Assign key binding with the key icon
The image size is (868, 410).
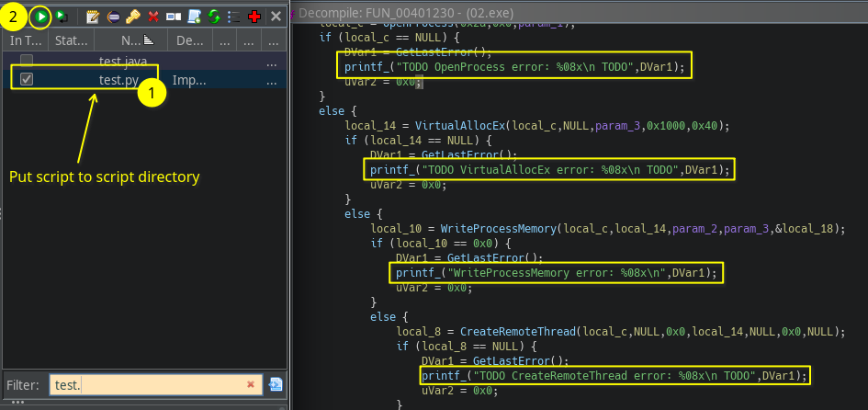133,17
